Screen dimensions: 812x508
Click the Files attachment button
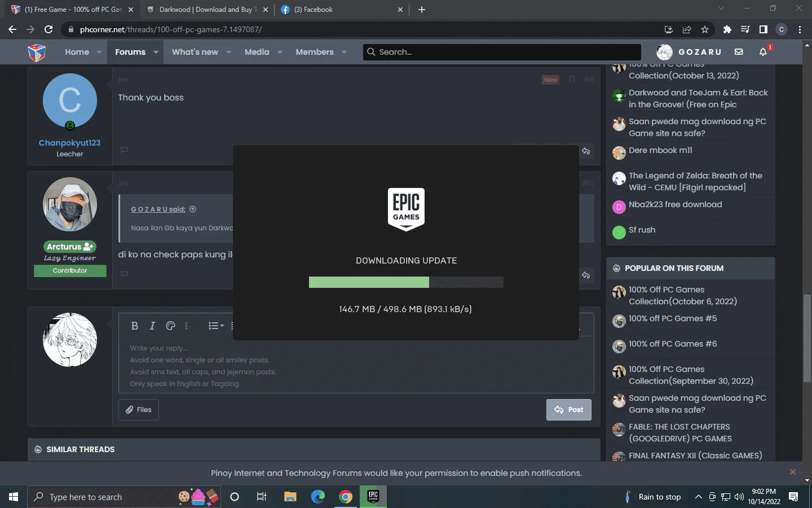139,410
